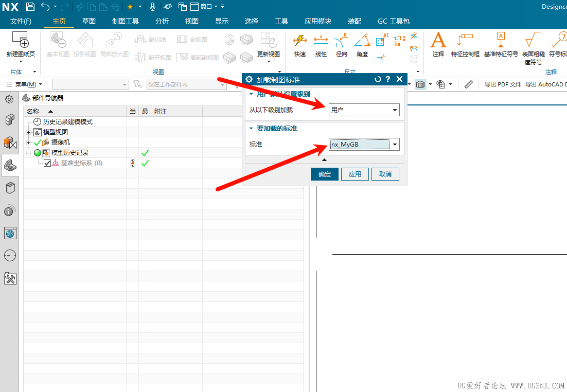Collapse the 用户默认设置级别 section

251,94
